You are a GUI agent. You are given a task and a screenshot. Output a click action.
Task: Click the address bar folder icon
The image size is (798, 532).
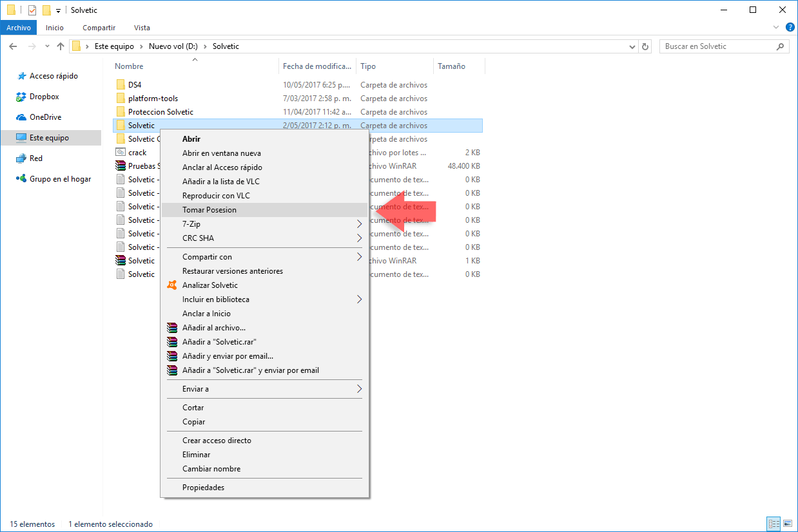[76, 46]
